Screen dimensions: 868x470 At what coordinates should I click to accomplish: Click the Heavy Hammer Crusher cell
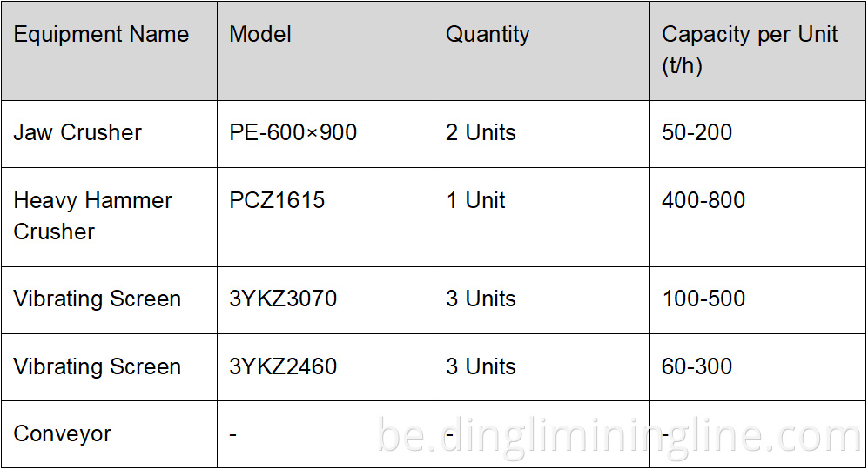click(x=92, y=216)
